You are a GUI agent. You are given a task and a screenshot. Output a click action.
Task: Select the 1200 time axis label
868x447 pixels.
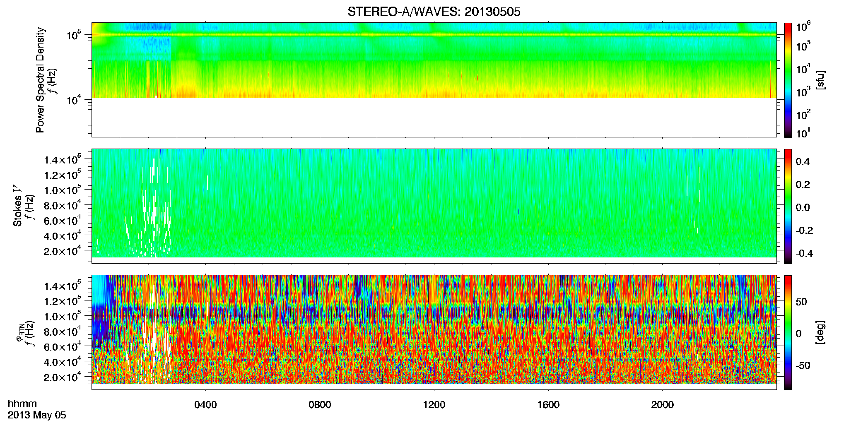click(x=434, y=405)
